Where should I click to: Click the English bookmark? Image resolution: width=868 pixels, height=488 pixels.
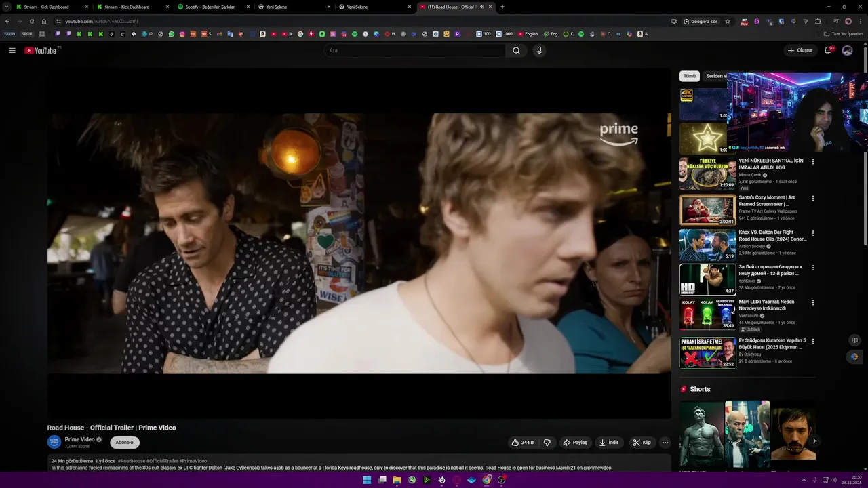pos(528,34)
